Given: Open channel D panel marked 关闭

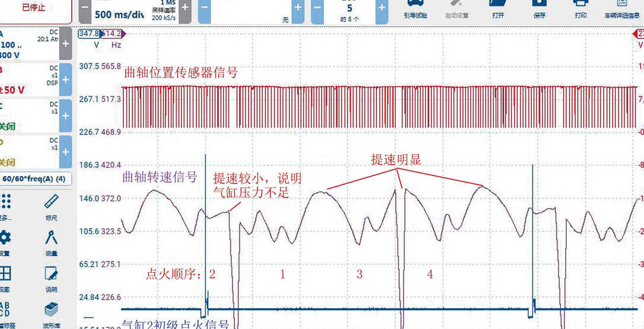Looking at the screenshot, I should 28,152.
